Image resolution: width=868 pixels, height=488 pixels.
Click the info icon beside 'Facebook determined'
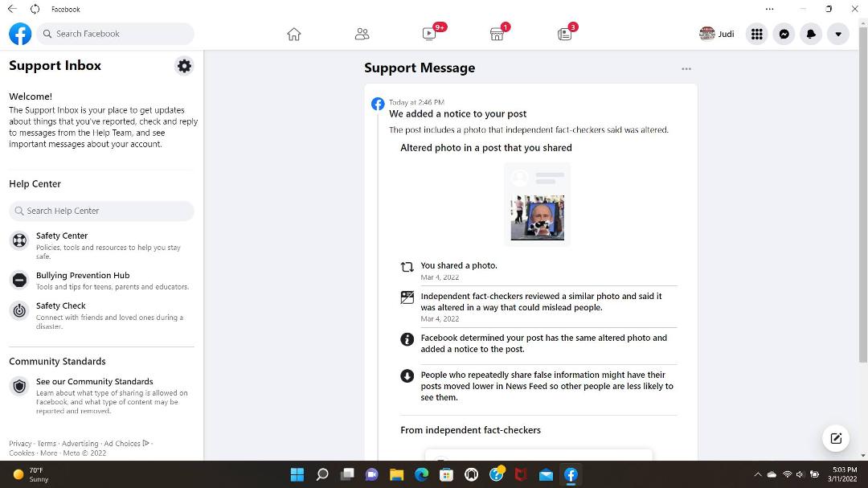407,339
